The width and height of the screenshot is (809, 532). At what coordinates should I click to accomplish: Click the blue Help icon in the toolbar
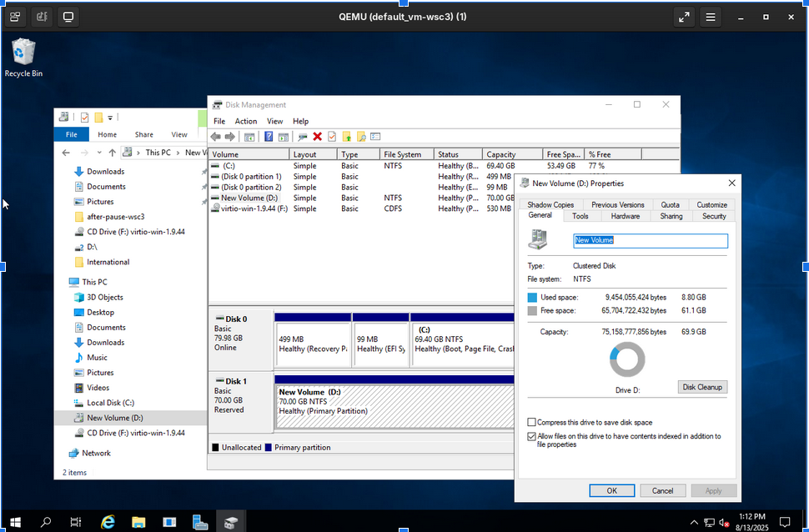[269, 137]
